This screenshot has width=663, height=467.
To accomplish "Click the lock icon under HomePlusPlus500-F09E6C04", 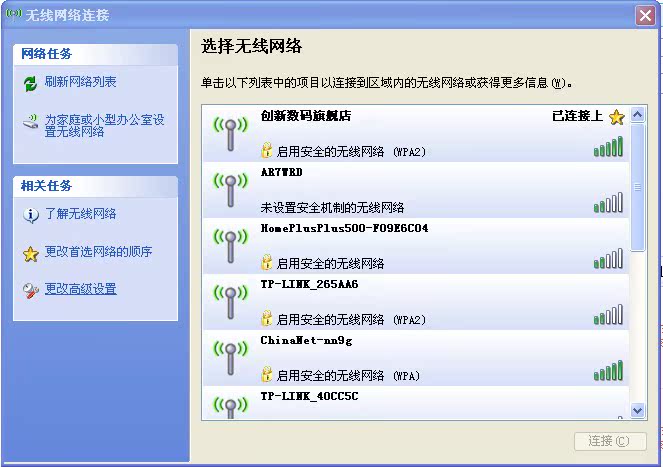I will point(266,262).
